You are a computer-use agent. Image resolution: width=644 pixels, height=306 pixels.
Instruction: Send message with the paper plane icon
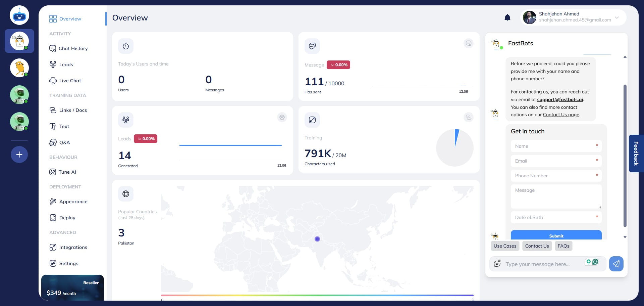pyautogui.click(x=616, y=264)
